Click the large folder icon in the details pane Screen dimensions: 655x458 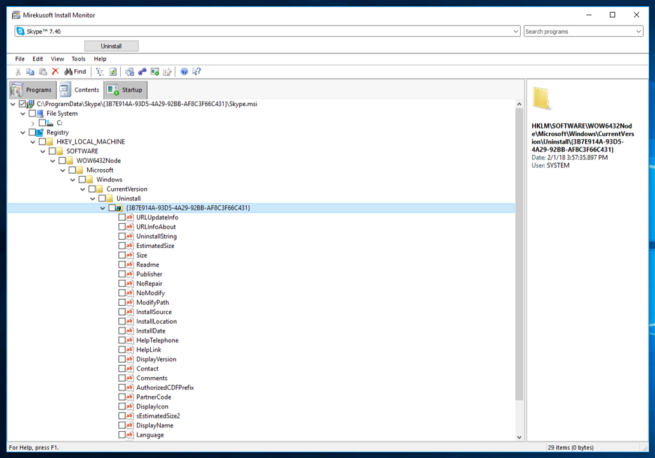pyautogui.click(x=542, y=99)
